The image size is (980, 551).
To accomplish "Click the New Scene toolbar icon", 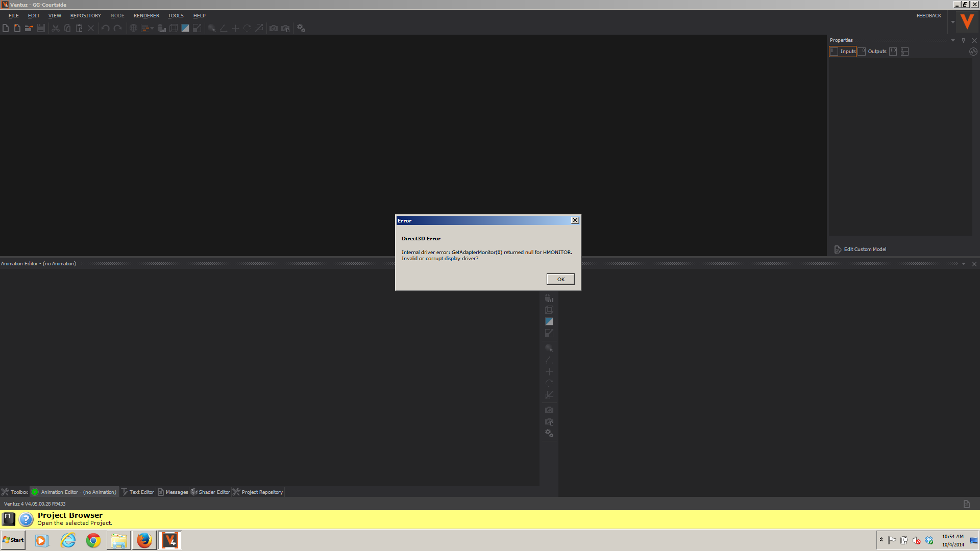I will point(6,28).
